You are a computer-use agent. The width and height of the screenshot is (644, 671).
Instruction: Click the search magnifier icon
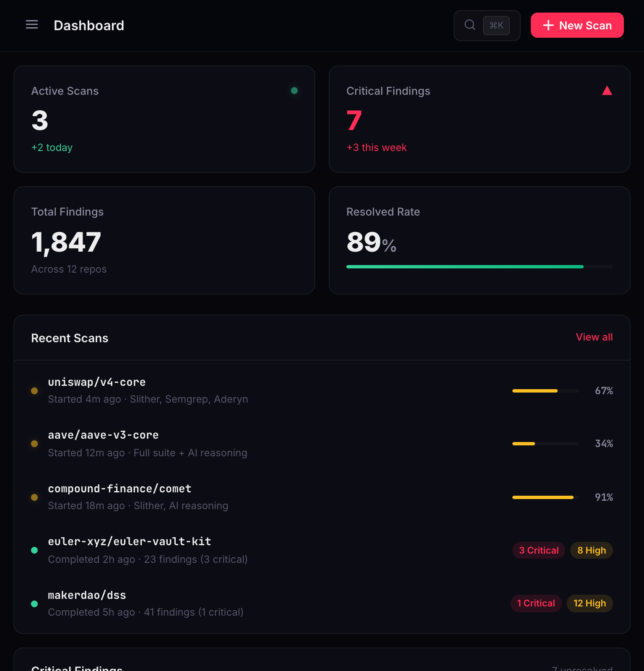(470, 25)
